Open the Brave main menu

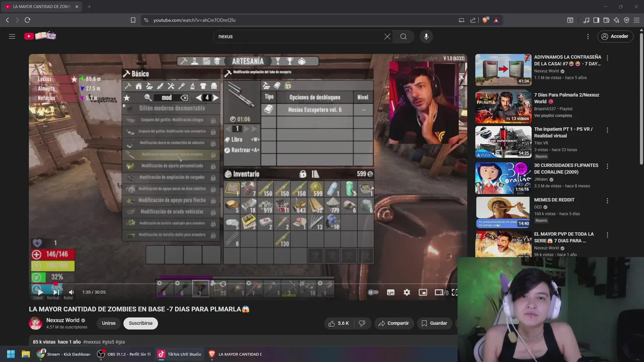tap(637, 20)
